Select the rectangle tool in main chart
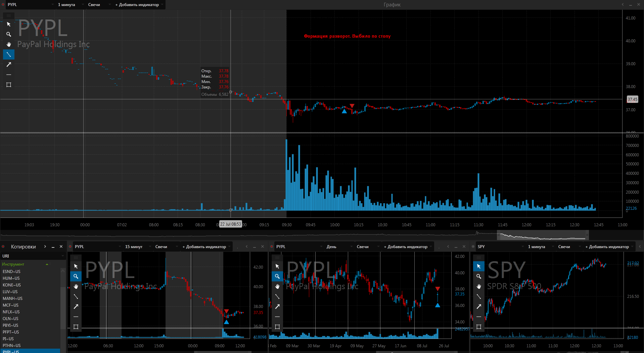This screenshot has height=353, width=644. pos(9,85)
